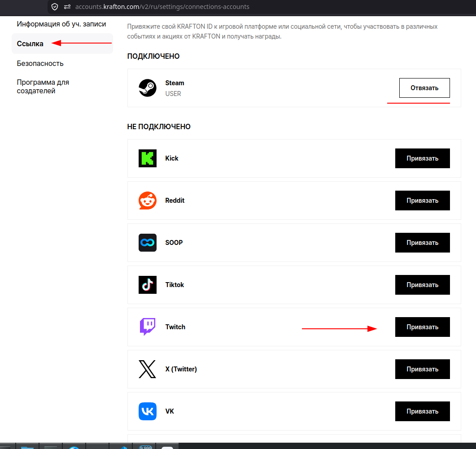
Task: Click the X (Twitter) logo
Action: tap(148, 369)
